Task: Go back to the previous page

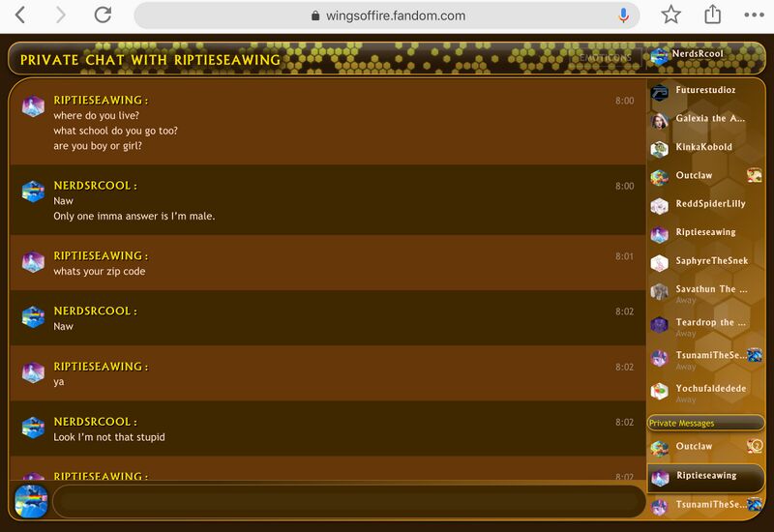Action: [20, 15]
